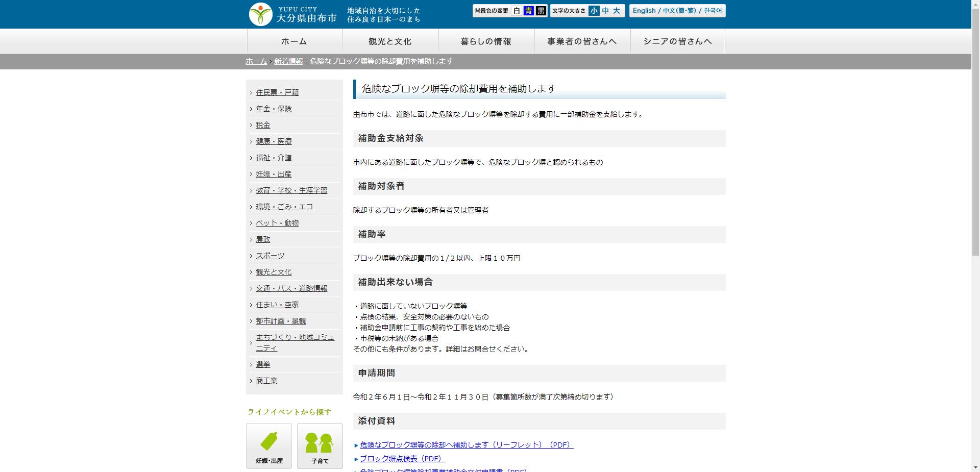Open the 事業者の皆さんへ menu
The height and width of the screenshot is (472, 980).
tap(582, 41)
